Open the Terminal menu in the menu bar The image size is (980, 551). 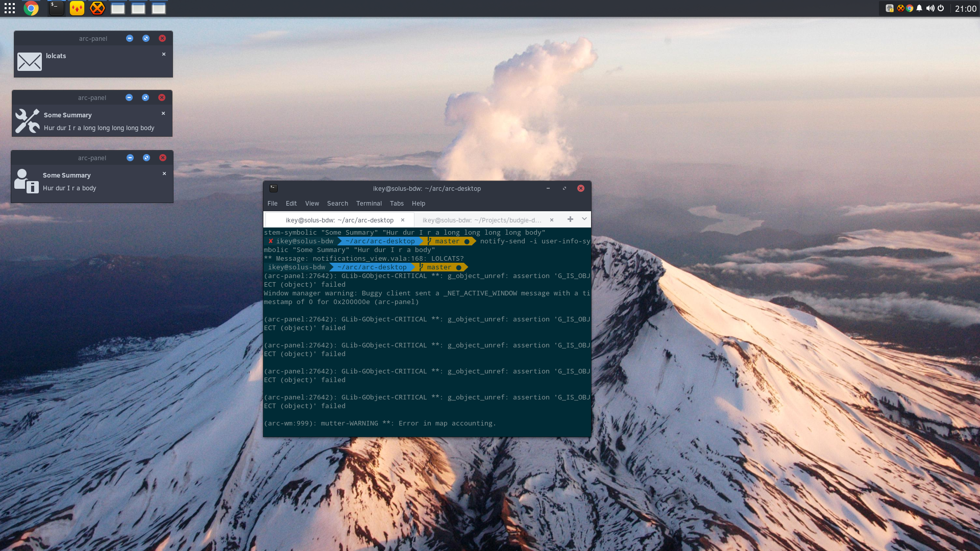click(369, 204)
